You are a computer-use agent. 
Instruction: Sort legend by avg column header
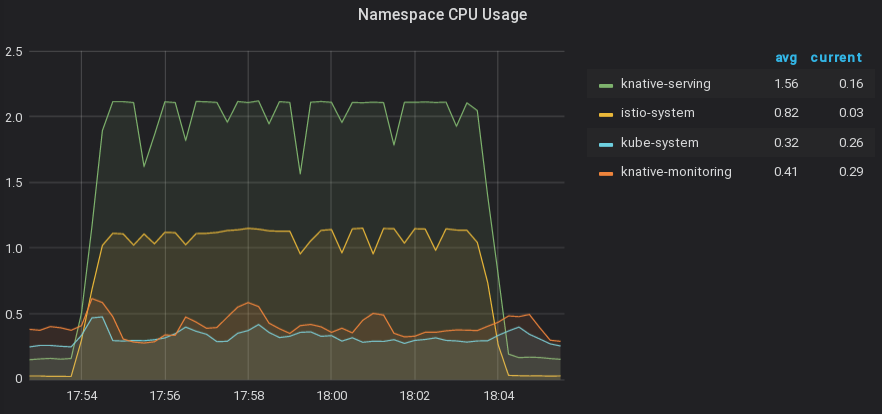click(x=785, y=57)
